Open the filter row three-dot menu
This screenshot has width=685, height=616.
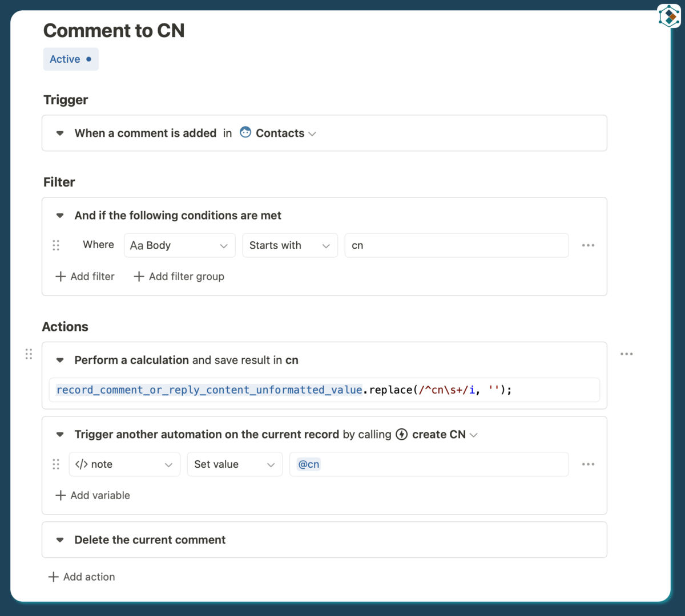[x=588, y=245]
